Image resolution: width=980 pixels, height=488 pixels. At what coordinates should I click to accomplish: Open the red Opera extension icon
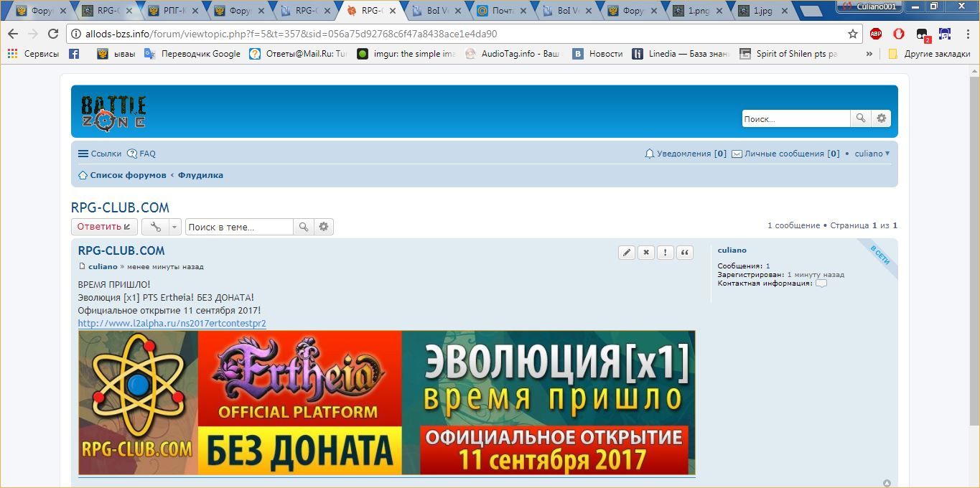coord(899,34)
